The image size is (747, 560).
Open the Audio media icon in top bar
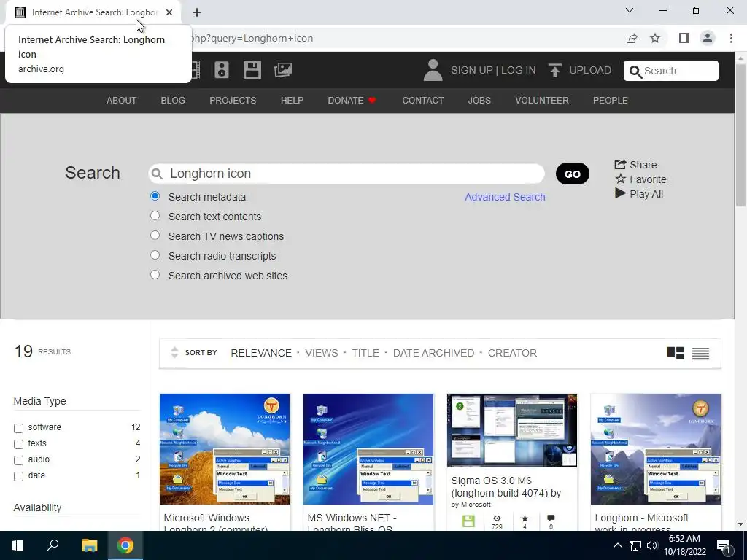pos(222,70)
